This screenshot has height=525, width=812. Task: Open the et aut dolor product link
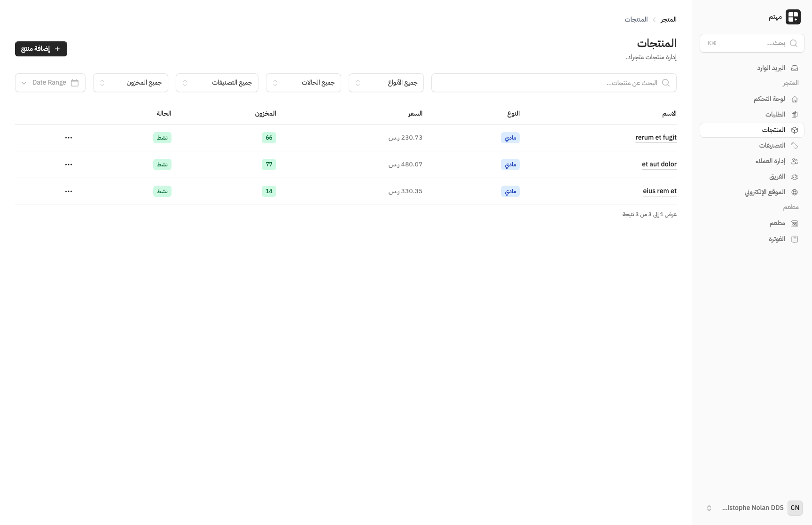(659, 165)
